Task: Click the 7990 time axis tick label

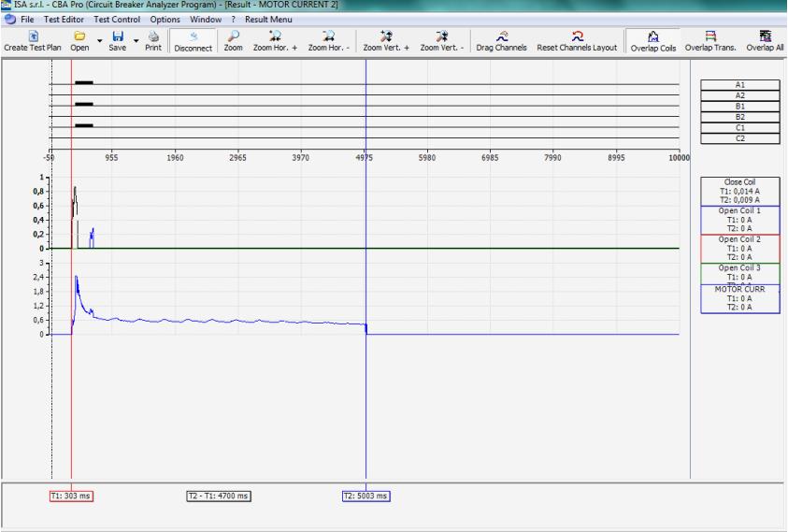Action: [552, 157]
